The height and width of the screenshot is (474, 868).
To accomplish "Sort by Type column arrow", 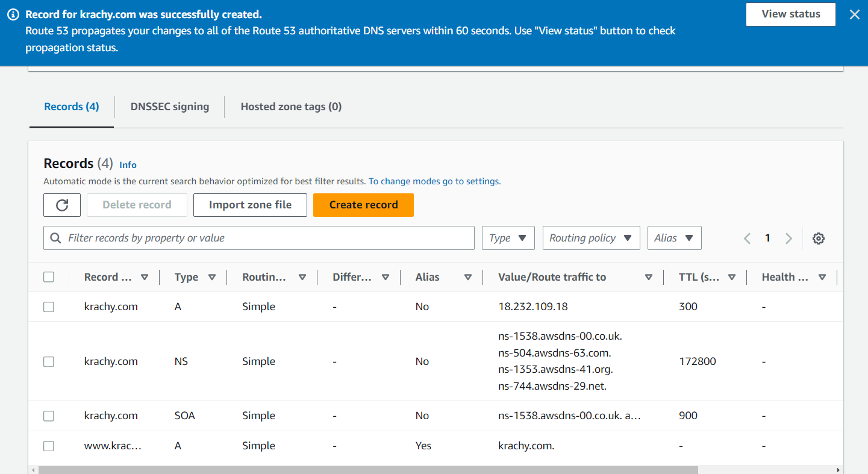I will (x=212, y=278).
